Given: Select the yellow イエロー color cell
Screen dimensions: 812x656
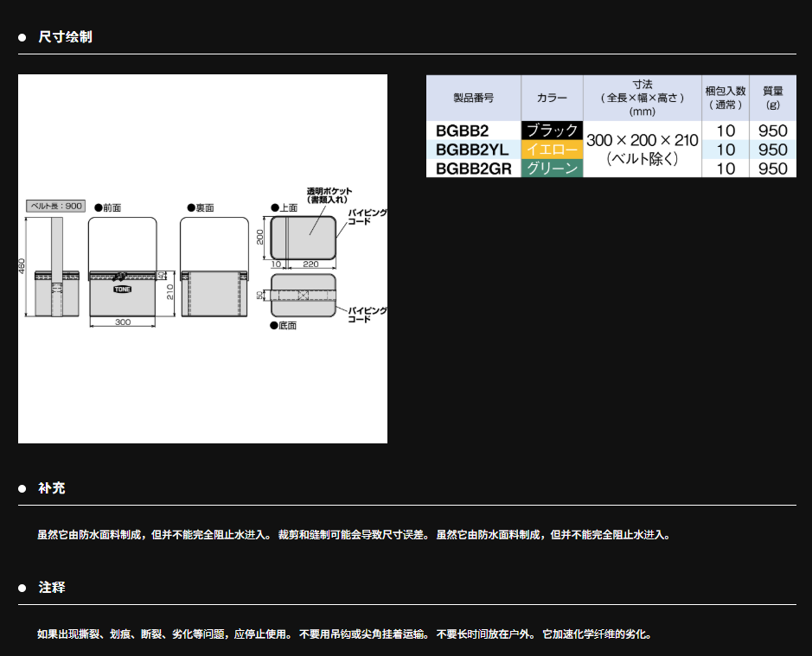Looking at the screenshot, I should (x=552, y=150).
